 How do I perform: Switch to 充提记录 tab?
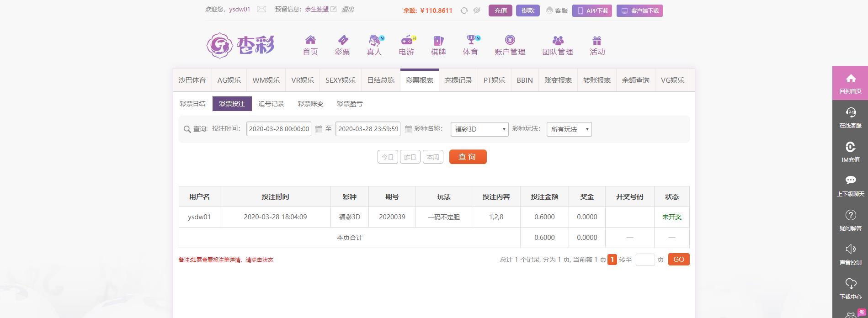point(458,80)
